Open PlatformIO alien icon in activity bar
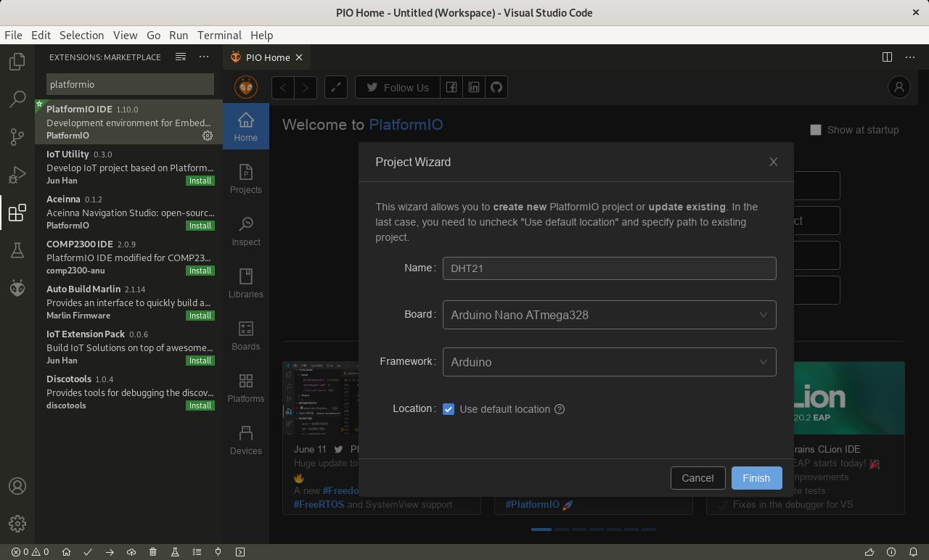 (17, 288)
